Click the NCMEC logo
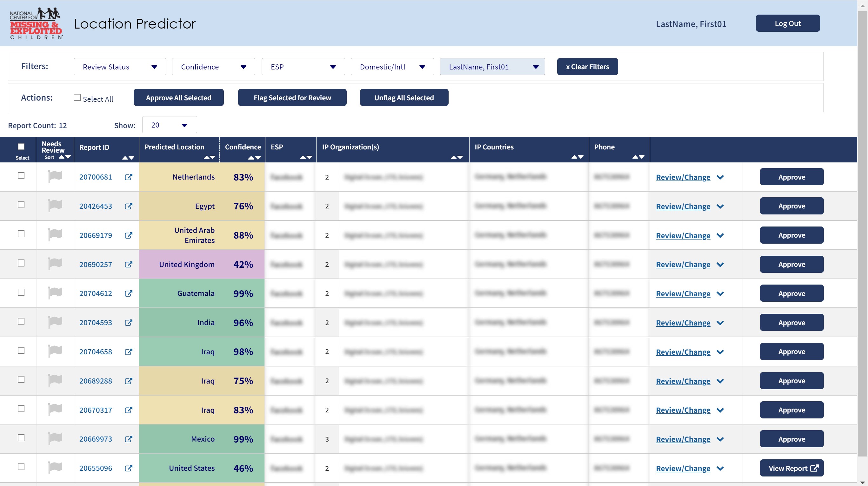 [x=36, y=23]
